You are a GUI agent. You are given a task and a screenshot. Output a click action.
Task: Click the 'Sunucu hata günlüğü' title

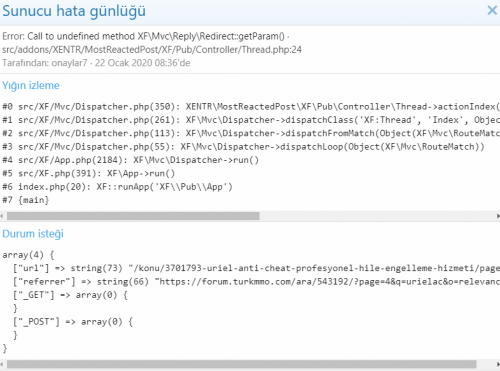click(x=74, y=11)
